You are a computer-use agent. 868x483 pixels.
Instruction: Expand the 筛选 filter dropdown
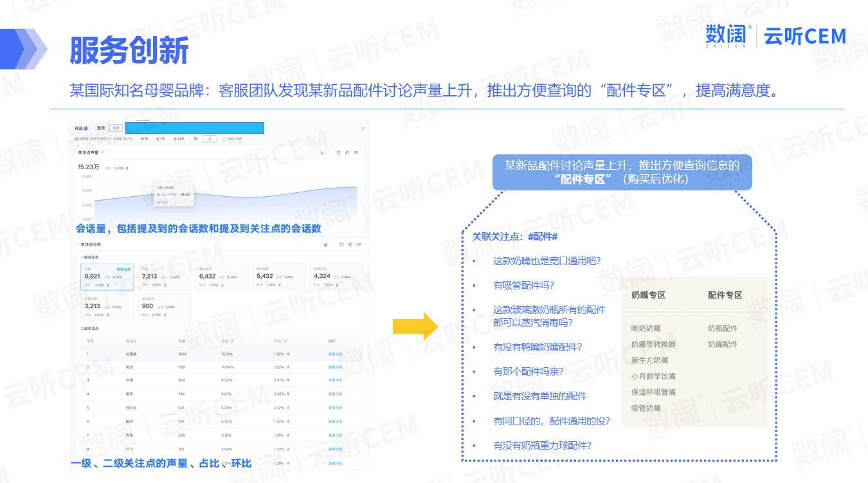pos(81,128)
